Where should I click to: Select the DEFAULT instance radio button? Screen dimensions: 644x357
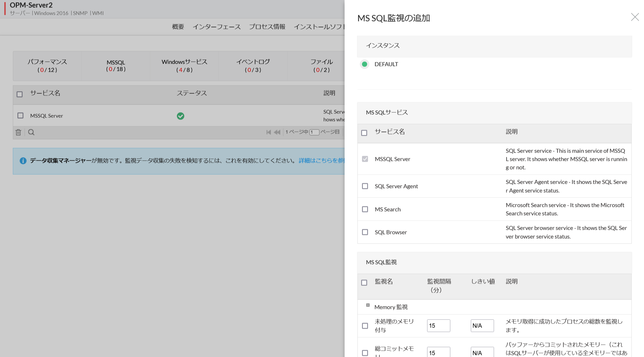tap(364, 64)
